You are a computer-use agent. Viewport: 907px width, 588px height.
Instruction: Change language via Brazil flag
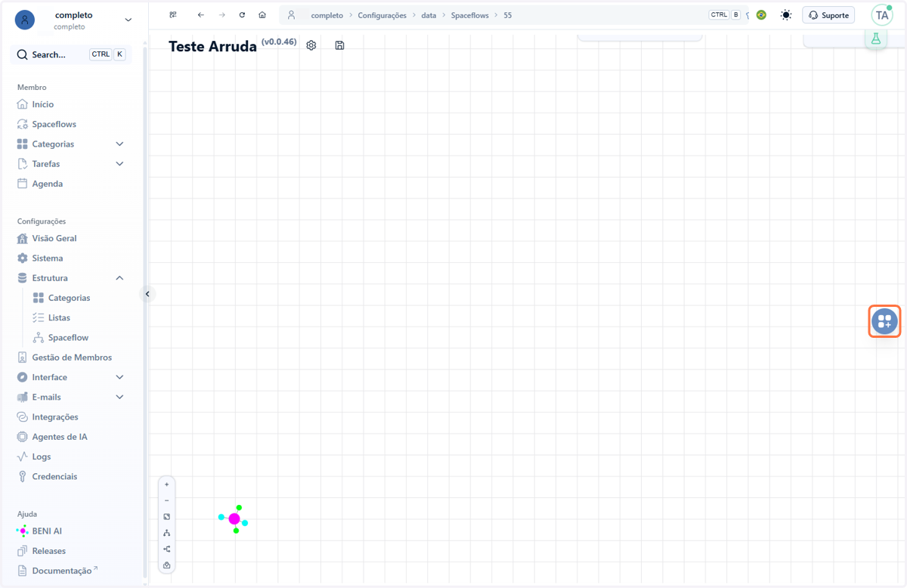coord(761,15)
